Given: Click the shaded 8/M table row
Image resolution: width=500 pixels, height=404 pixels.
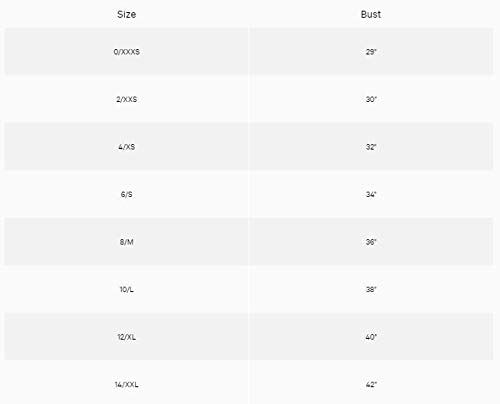Looking at the screenshot, I should 249,242.
